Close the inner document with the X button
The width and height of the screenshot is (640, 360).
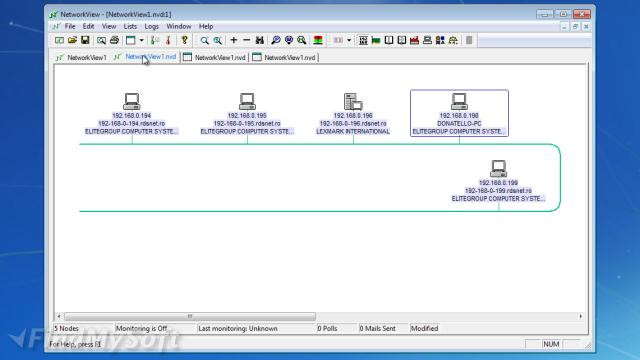click(586, 27)
